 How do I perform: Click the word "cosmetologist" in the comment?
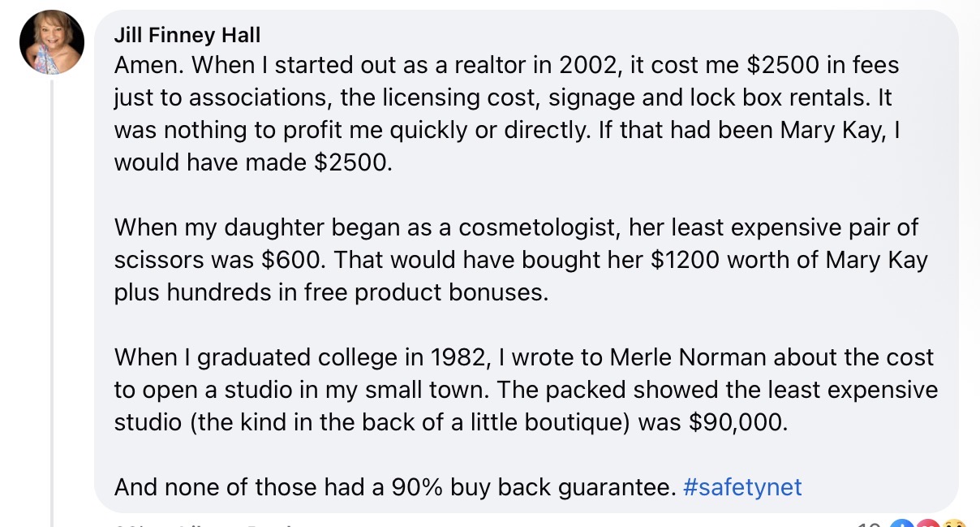pos(537,228)
